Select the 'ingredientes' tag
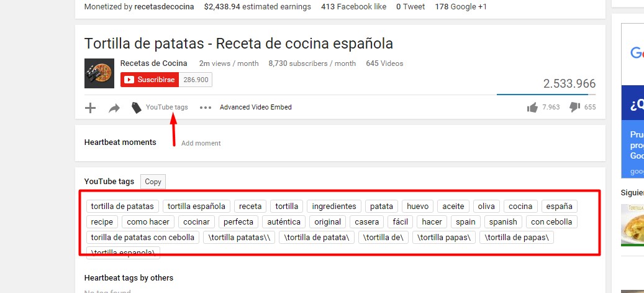This screenshot has height=293, width=644. [x=334, y=206]
